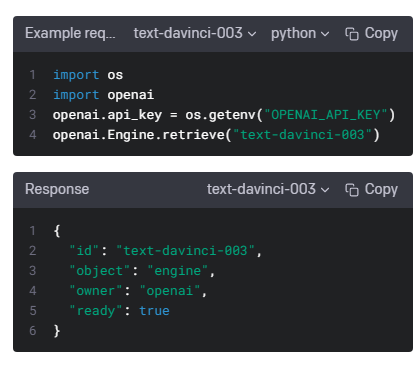
Task: Open model dropdown in Response header
Action: tap(268, 189)
